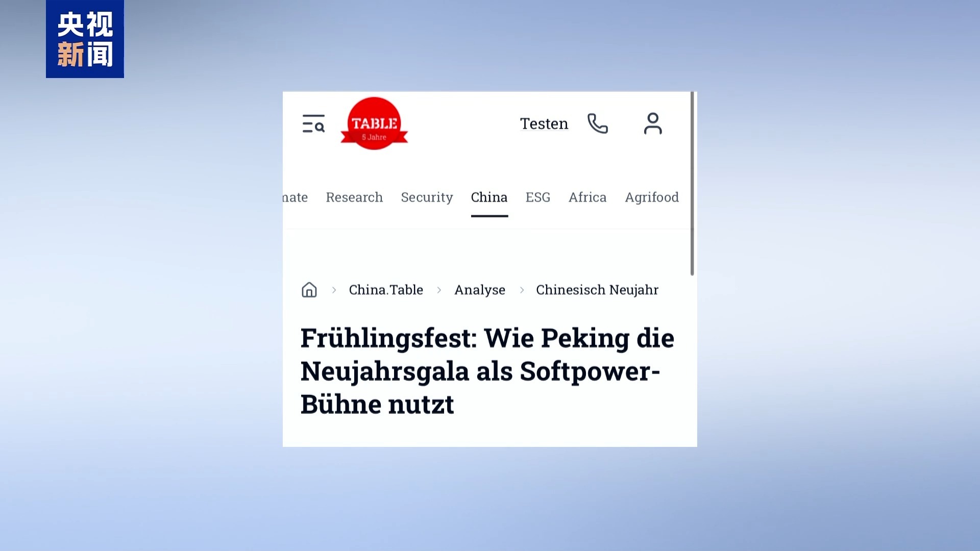Open the user account icon
The height and width of the screenshot is (551, 980).
(653, 123)
